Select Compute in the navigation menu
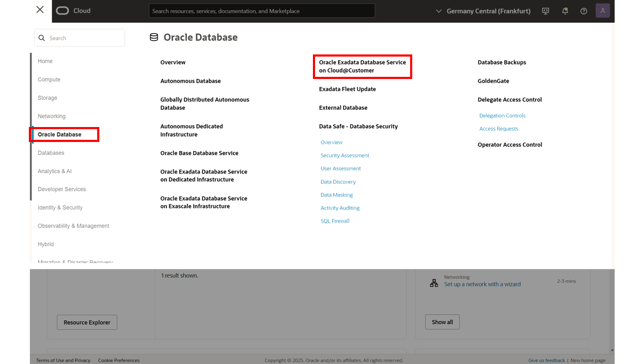This screenshot has width=644, height=364. tap(49, 80)
